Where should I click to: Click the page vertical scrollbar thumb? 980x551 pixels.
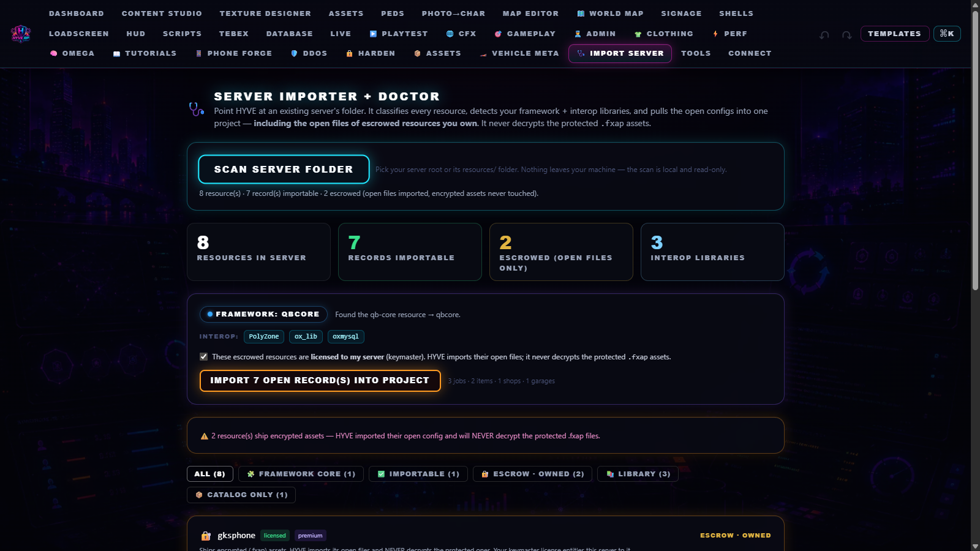click(976, 149)
